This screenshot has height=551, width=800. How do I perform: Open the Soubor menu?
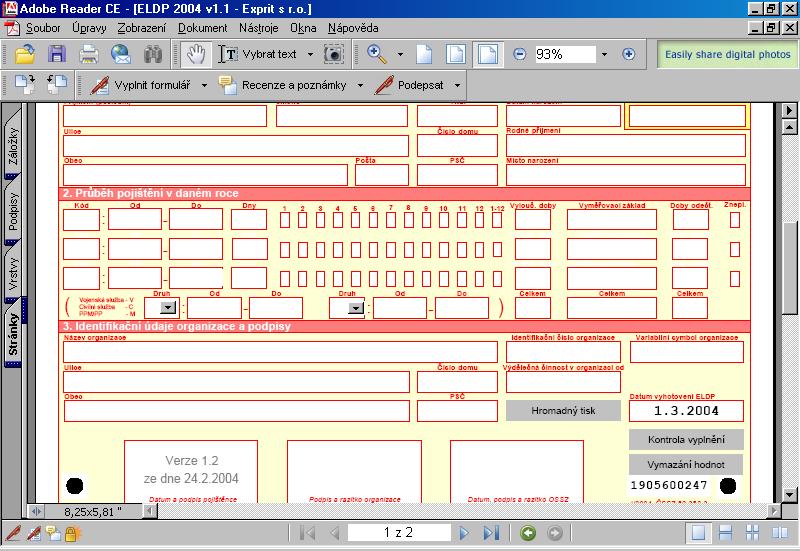(x=43, y=28)
